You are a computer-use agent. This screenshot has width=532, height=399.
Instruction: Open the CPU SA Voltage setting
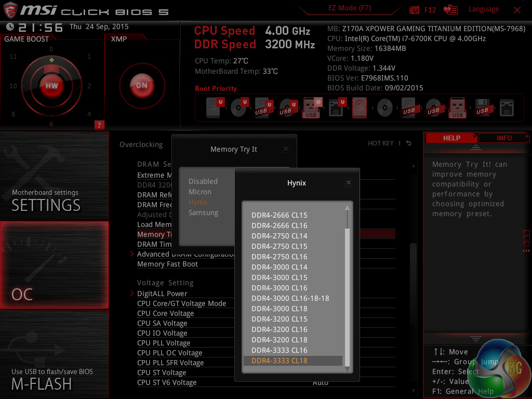tap(162, 323)
